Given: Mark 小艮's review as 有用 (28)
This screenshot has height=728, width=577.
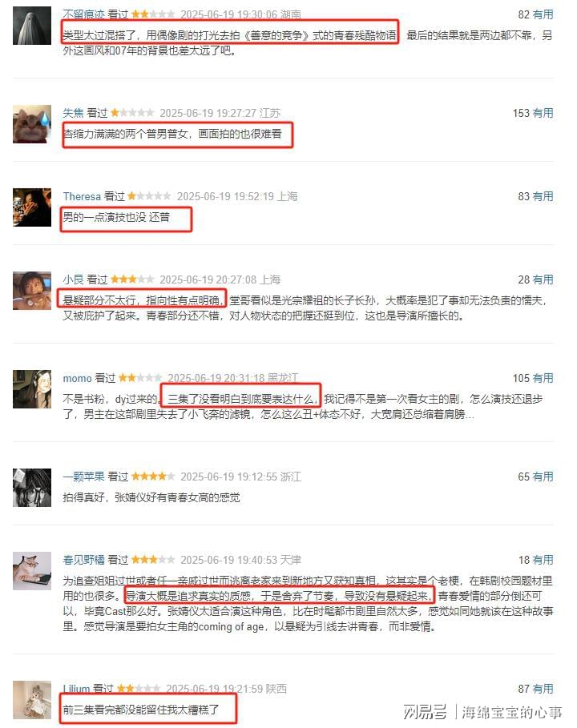Looking at the screenshot, I should click(543, 280).
